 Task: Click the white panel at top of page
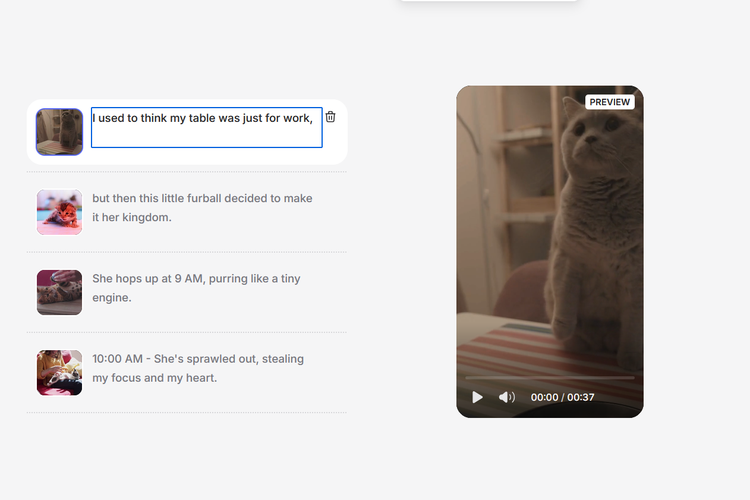[488, 1]
